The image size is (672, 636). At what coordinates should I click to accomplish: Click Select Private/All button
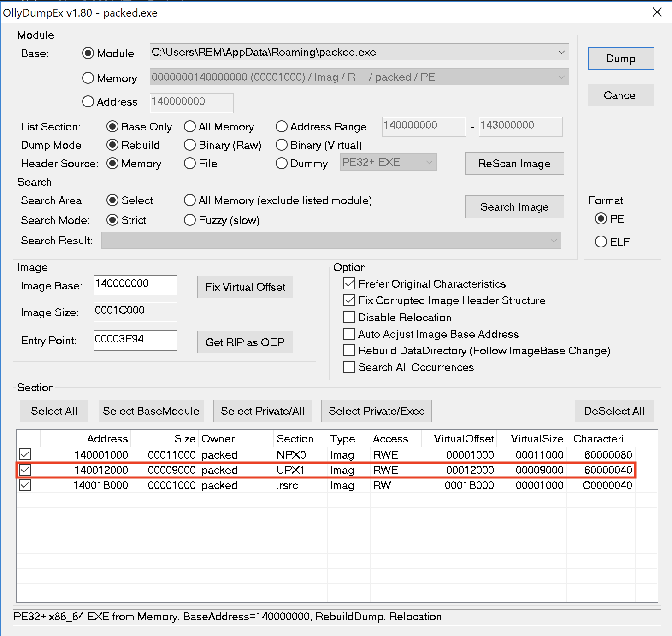262,411
